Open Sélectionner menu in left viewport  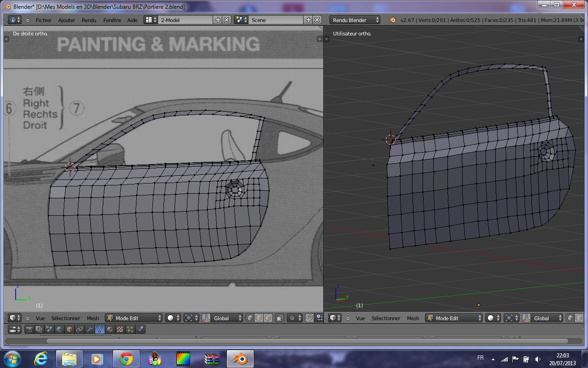pos(66,318)
